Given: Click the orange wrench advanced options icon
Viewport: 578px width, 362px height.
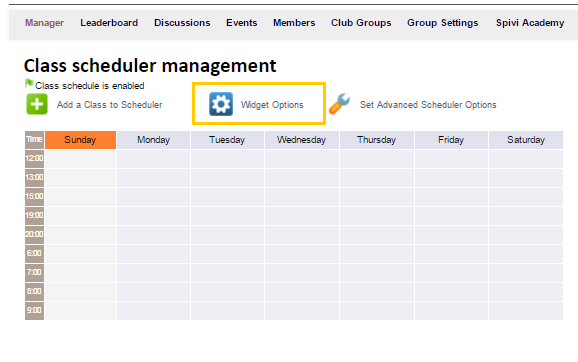Looking at the screenshot, I should [x=340, y=104].
